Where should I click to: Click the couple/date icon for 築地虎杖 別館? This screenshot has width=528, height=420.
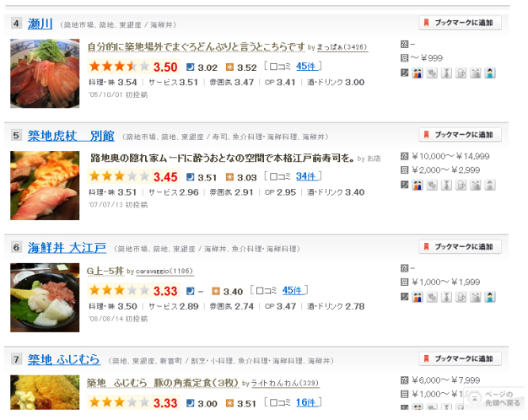(432, 185)
